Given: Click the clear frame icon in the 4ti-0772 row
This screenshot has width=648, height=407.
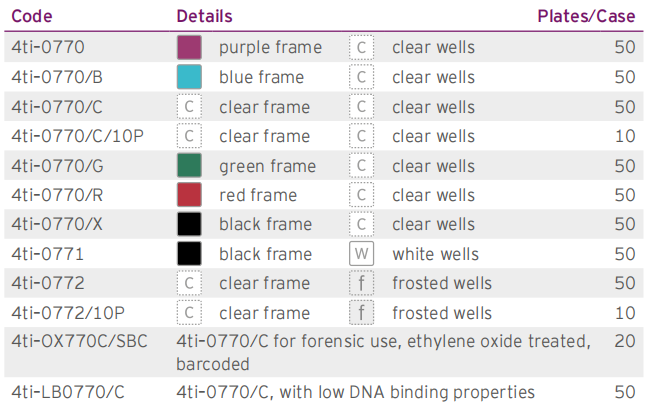Looking at the screenshot, I should tap(189, 283).
